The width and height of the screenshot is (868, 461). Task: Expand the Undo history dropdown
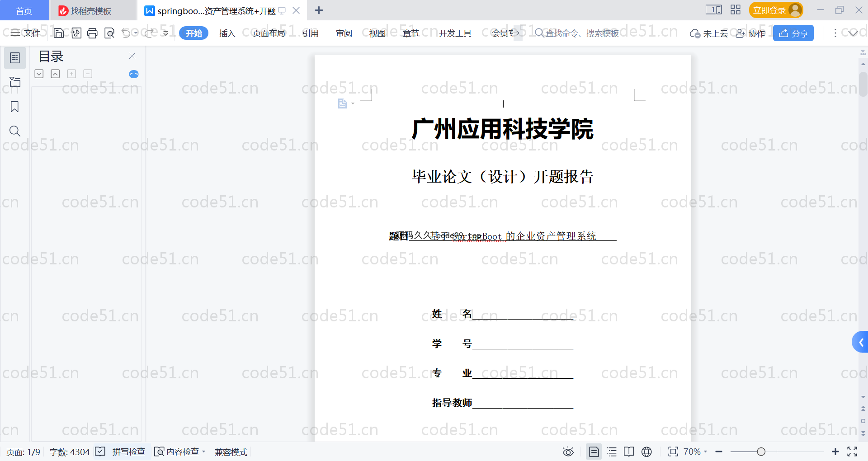coord(136,33)
